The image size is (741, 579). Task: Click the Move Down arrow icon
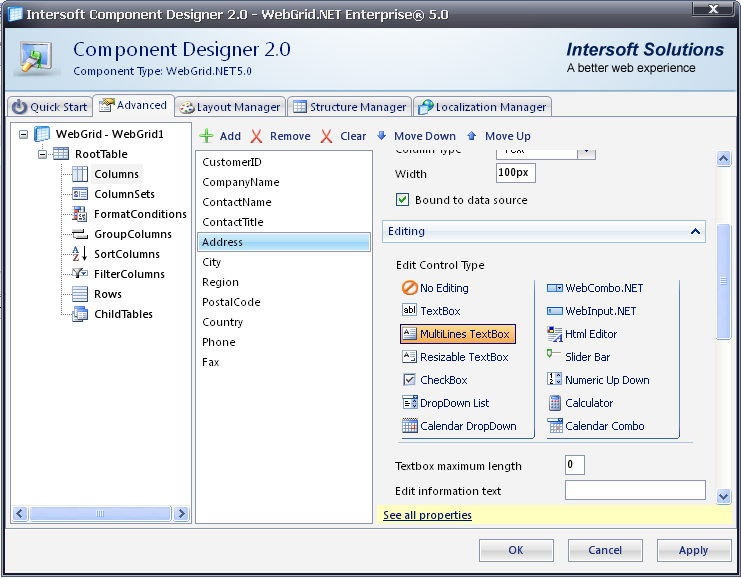[382, 136]
